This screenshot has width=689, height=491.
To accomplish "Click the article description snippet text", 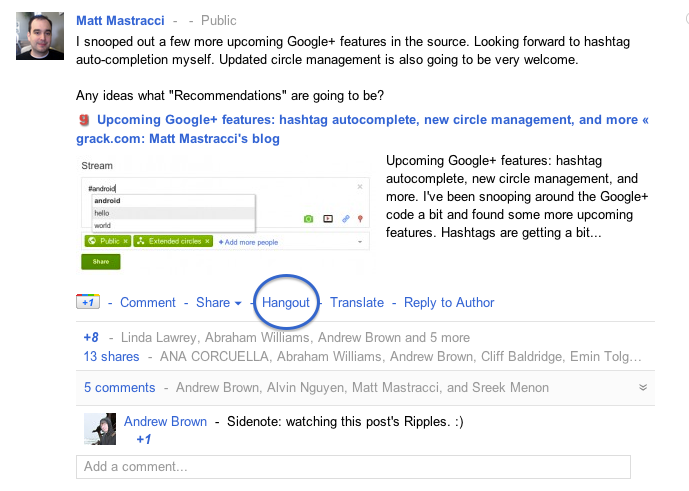I will (x=517, y=196).
